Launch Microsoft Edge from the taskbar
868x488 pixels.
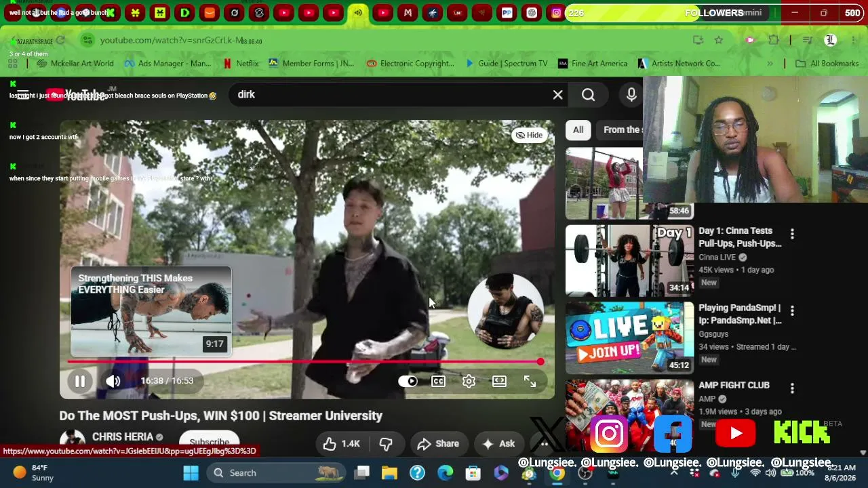point(445,473)
